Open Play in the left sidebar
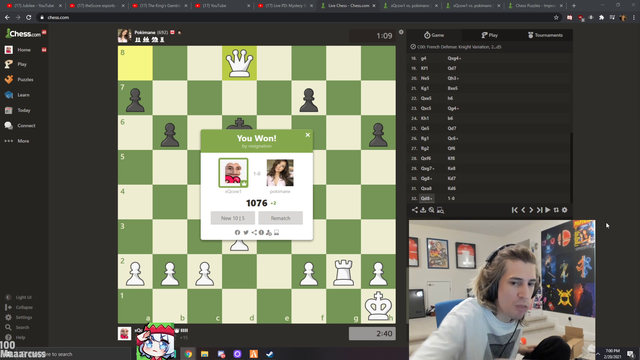 coord(22,64)
